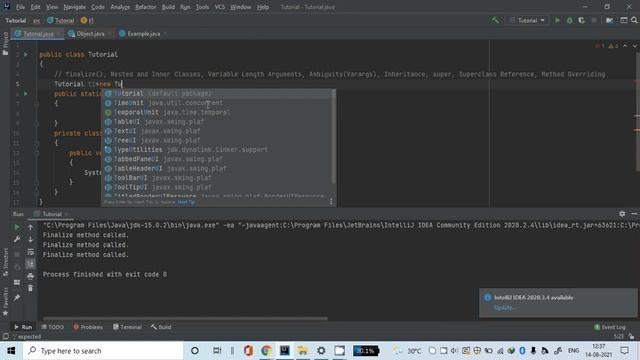Screen dimensions: 640x360
Task: Click the Stop button in the top toolbar
Action: point(594,20)
